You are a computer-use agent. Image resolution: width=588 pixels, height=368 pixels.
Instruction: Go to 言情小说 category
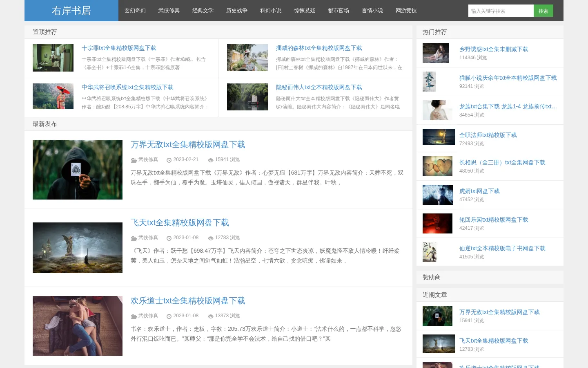(372, 11)
